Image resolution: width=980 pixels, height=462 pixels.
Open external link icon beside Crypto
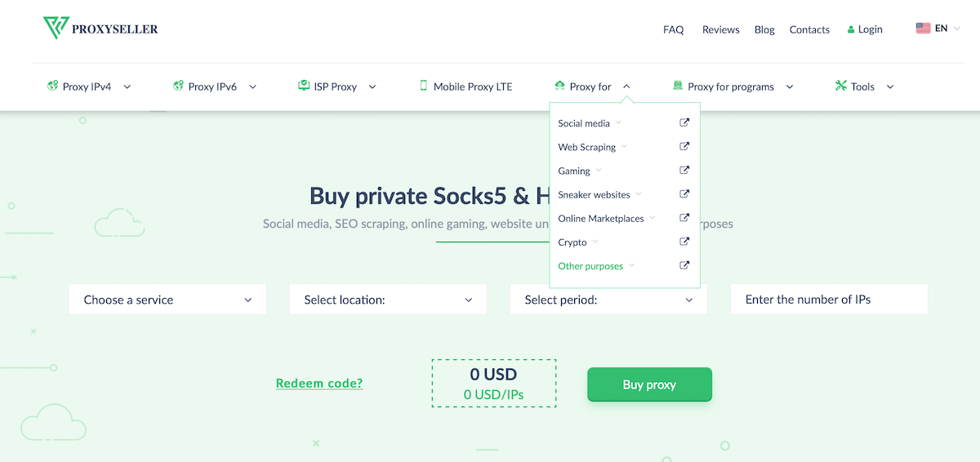click(684, 242)
